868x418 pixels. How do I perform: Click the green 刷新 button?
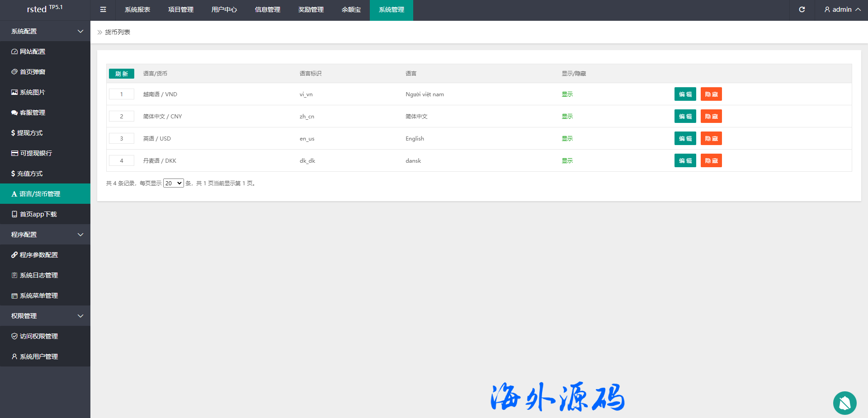coord(121,74)
